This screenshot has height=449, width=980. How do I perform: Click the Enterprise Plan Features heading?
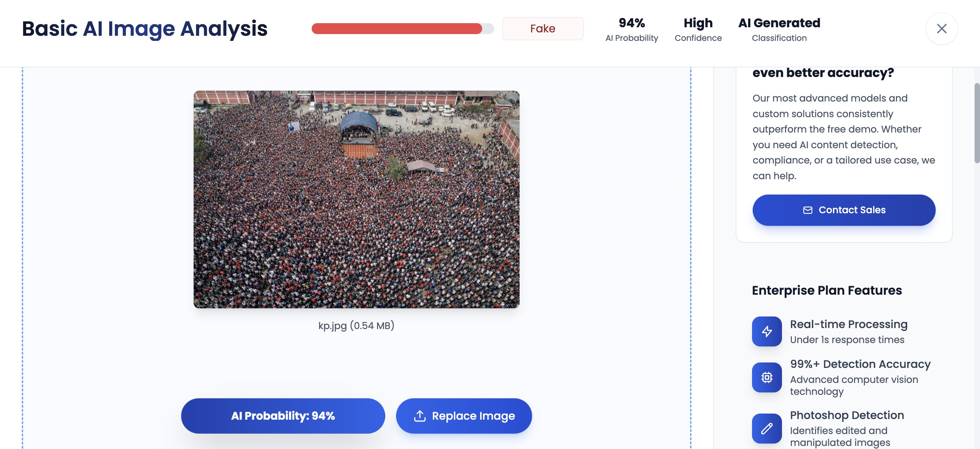827,291
